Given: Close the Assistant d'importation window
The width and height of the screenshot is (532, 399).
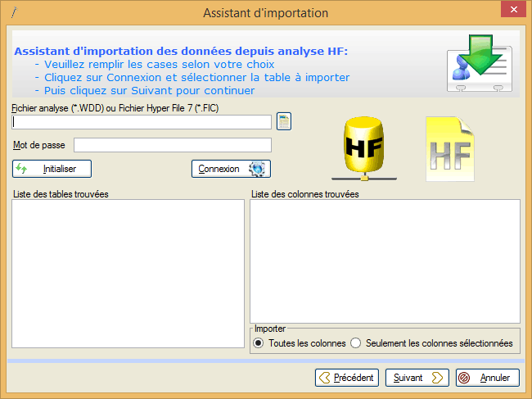Looking at the screenshot, I should [512, 11].
